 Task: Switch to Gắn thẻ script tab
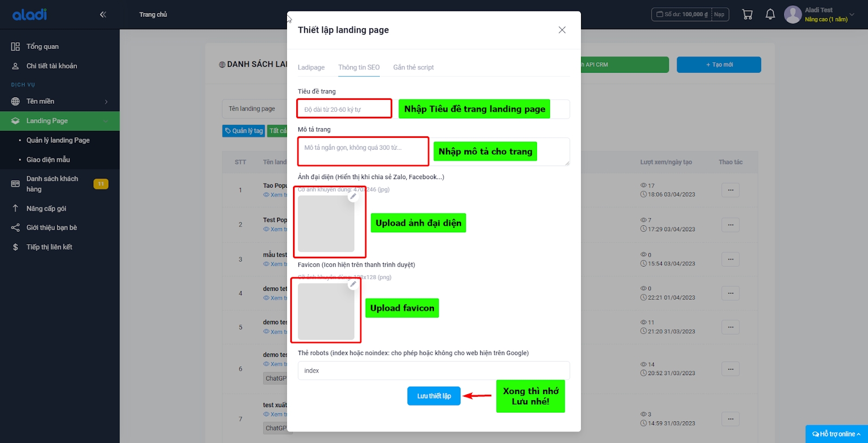click(x=413, y=67)
